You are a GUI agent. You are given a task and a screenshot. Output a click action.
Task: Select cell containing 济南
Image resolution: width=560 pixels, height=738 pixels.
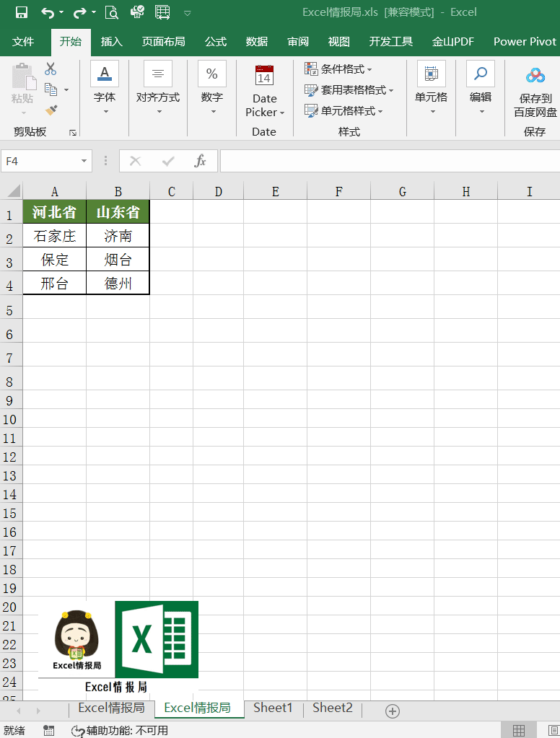click(118, 235)
